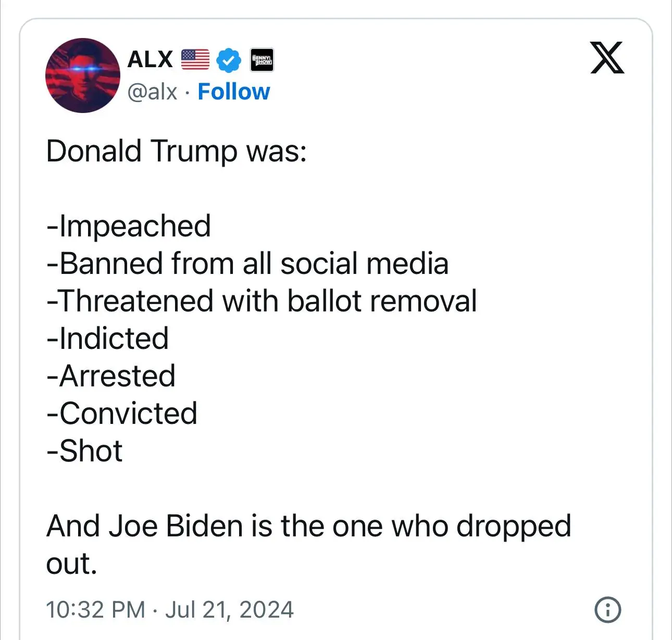Click the Jul 21, 2024 date
The width and height of the screenshot is (672, 640).
[x=229, y=609]
